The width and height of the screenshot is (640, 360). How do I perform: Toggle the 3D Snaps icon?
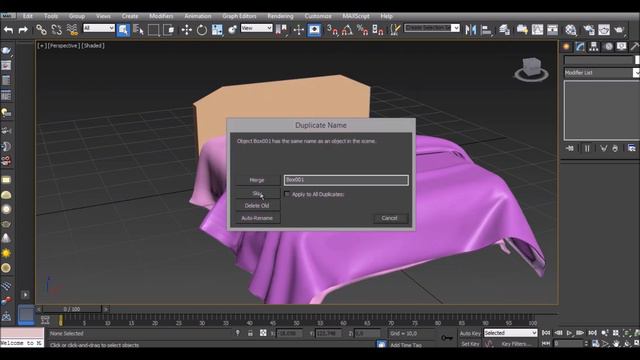pos(332,30)
